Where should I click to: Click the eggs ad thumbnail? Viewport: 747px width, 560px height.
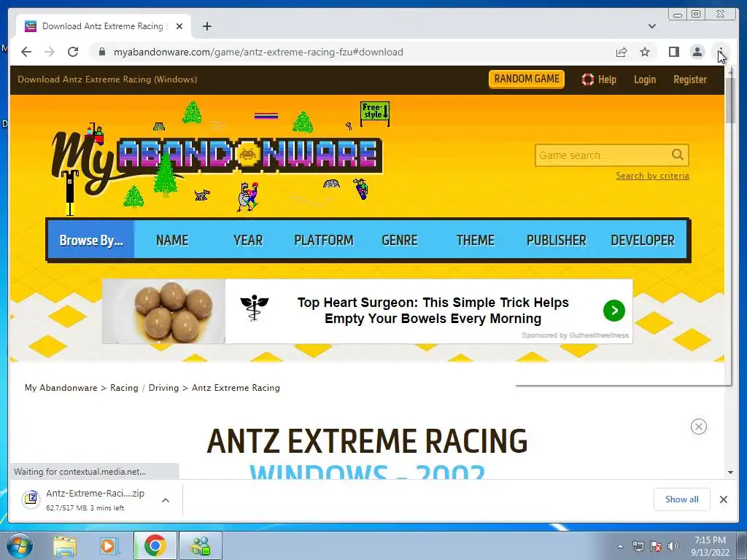click(x=164, y=311)
